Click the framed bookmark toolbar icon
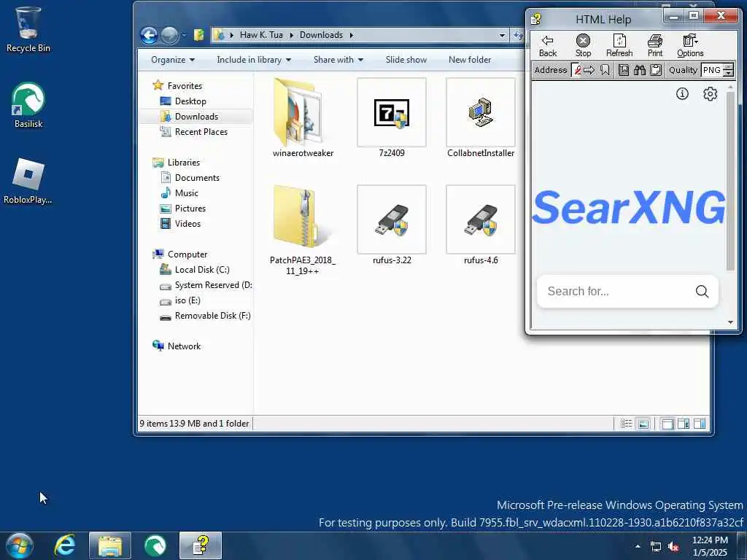 pos(624,71)
